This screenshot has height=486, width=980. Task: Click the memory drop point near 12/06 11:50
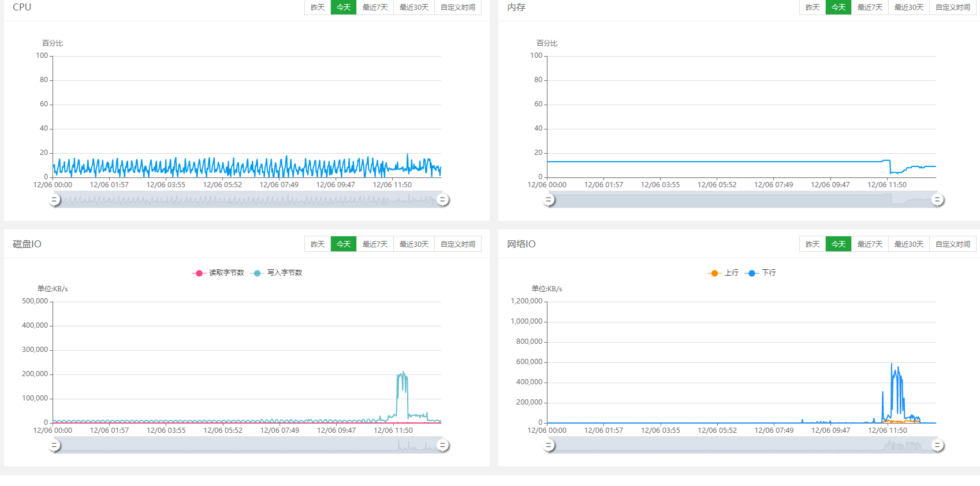891,172
